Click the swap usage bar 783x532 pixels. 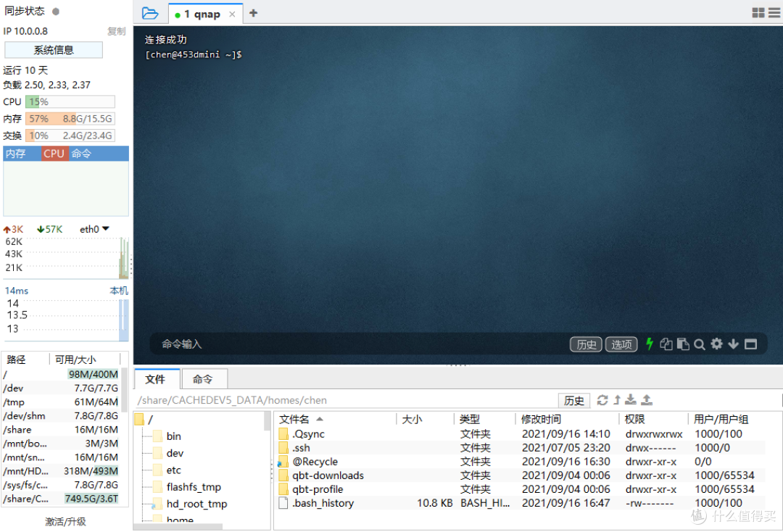pos(70,136)
